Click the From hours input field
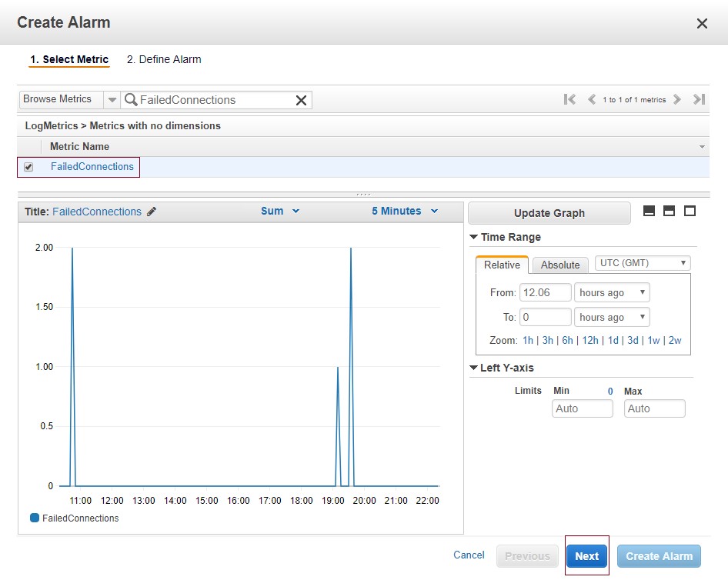The height and width of the screenshot is (580, 728). [545, 293]
